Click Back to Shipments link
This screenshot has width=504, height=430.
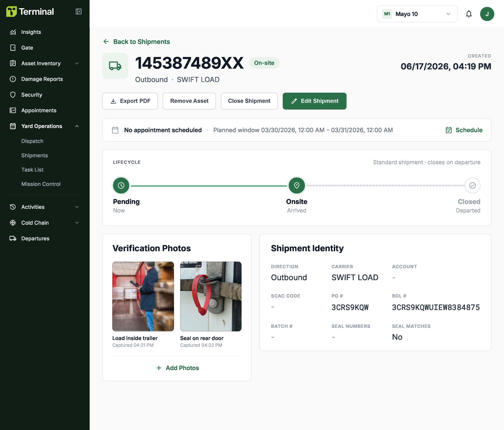point(142,42)
